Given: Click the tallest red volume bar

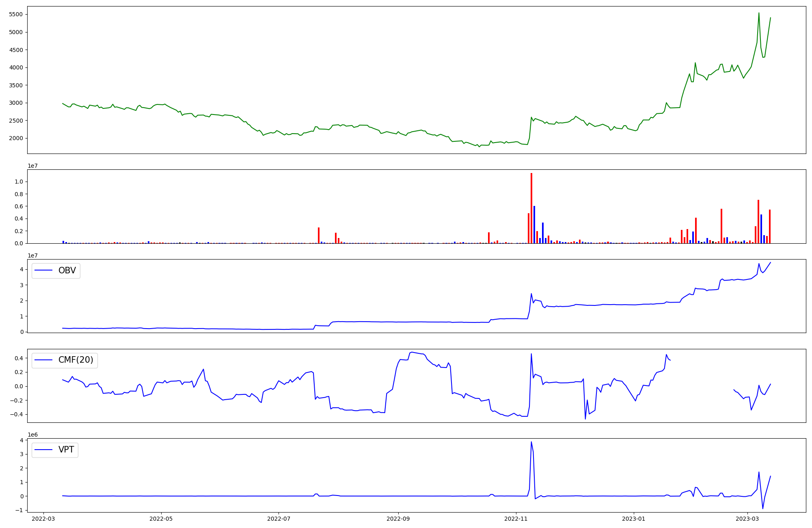Looking at the screenshot, I should [x=531, y=207].
